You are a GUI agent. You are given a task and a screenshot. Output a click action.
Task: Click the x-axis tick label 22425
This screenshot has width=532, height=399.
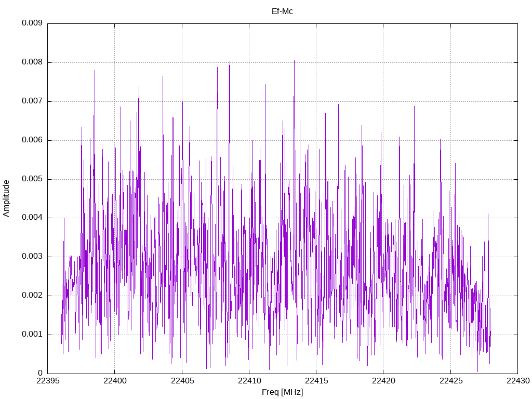[x=450, y=381]
